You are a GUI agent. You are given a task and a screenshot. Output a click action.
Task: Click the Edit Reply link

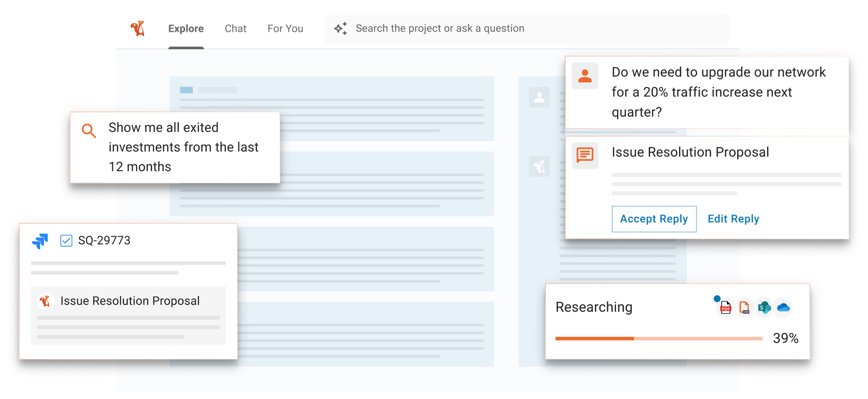[733, 219]
